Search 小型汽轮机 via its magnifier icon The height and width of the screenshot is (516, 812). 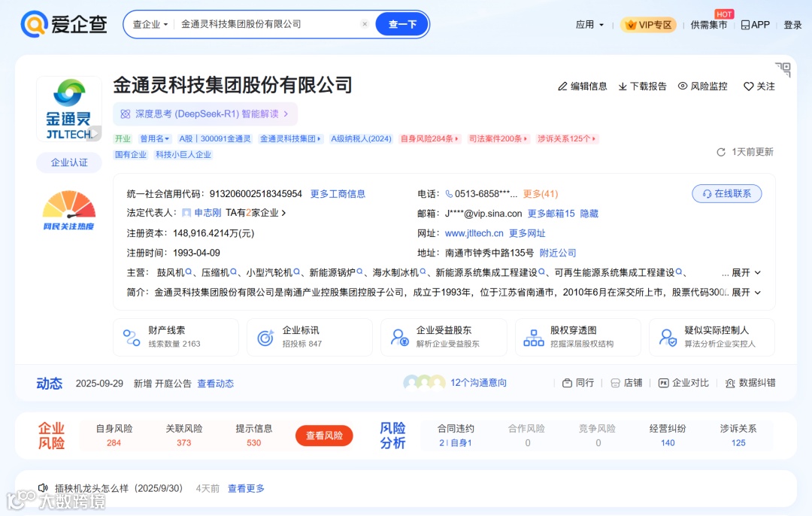[x=297, y=272]
